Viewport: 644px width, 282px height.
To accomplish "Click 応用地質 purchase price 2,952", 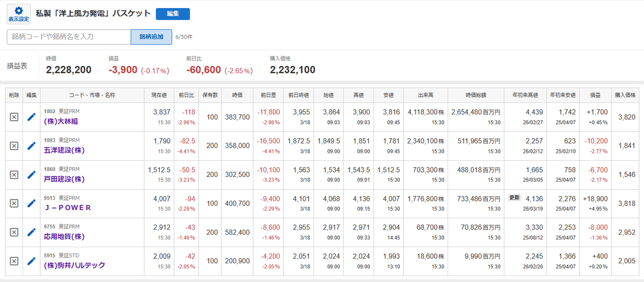I will pyautogui.click(x=627, y=233).
